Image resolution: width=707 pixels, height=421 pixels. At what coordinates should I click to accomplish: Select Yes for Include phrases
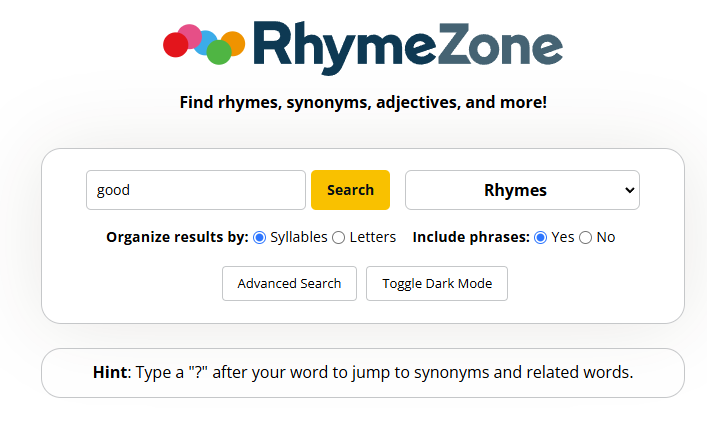point(541,238)
